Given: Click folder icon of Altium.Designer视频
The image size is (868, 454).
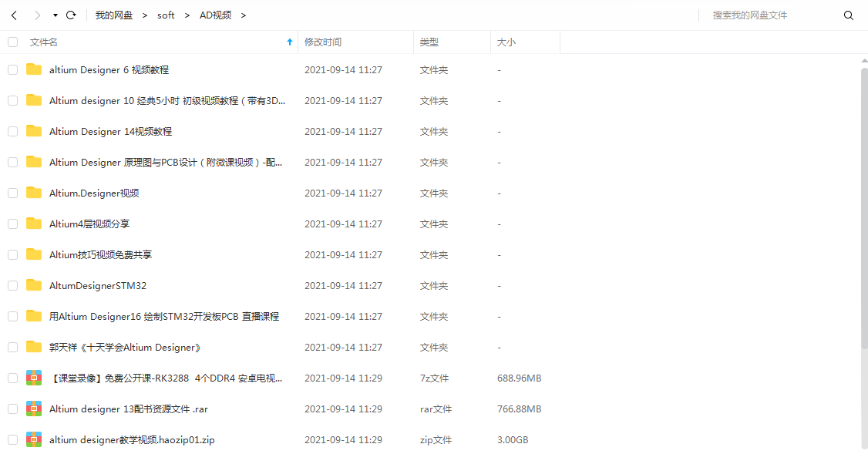Looking at the screenshot, I should [x=34, y=193].
